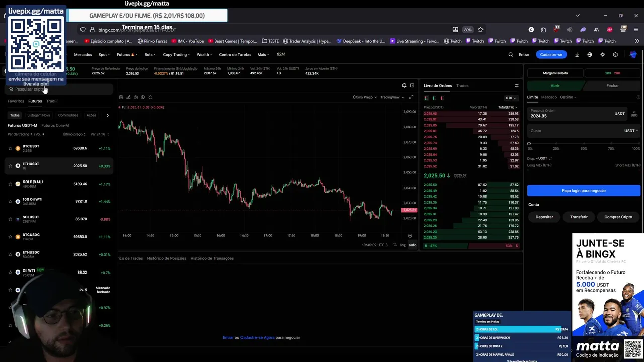Viewport: 644px width, 362px height.
Task: Click the chart time-axis settings icon
Action: (410, 236)
